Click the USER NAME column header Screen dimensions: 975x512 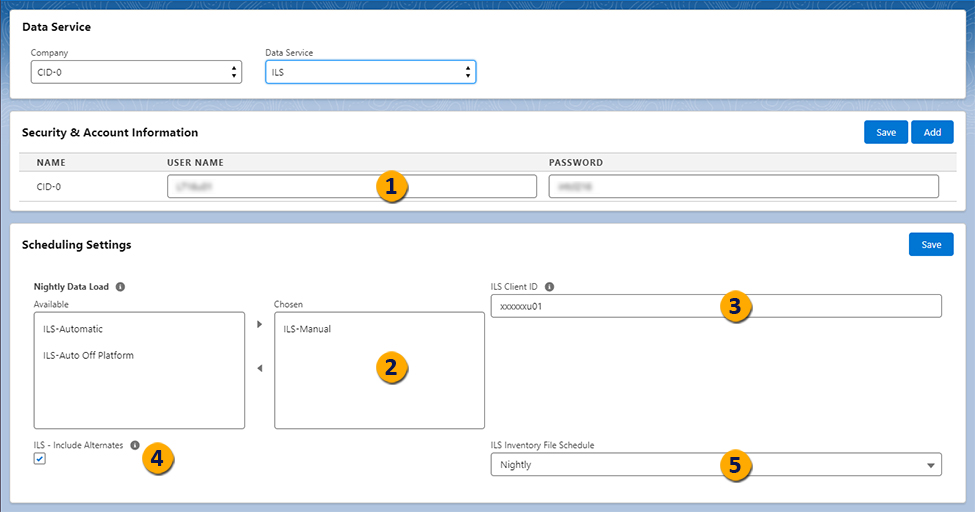pos(195,162)
